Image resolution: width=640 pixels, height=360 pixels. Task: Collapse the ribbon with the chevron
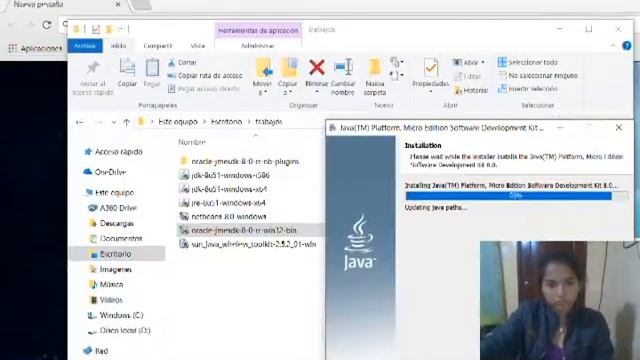(613, 46)
